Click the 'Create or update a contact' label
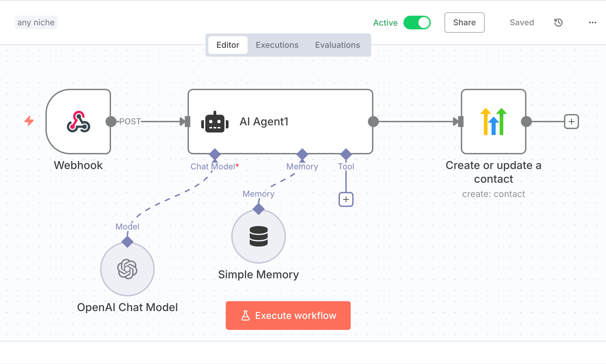This screenshot has width=606, height=364. click(493, 172)
